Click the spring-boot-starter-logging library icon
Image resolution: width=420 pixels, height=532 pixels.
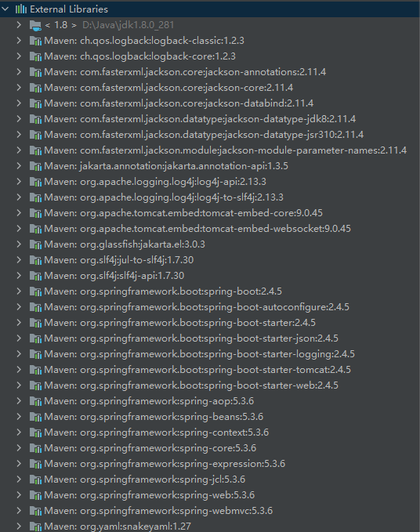coord(35,354)
